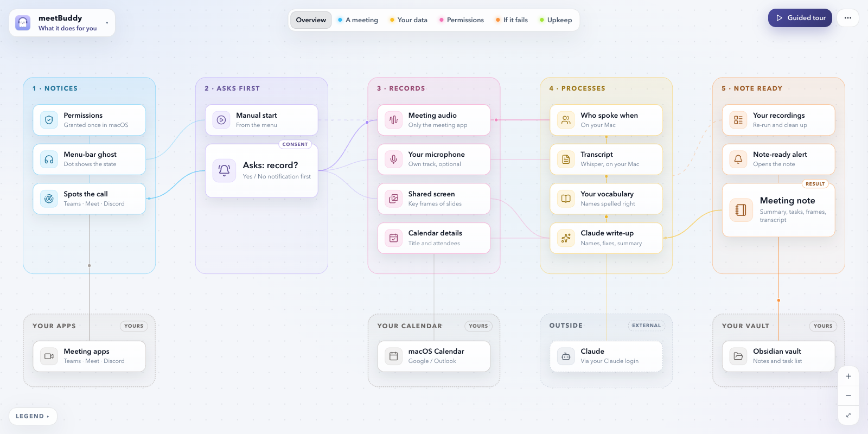The height and width of the screenshot is (434, 868).
Task: Click the sparkles icon on Claude write-up
Action: tap(566, 238)
